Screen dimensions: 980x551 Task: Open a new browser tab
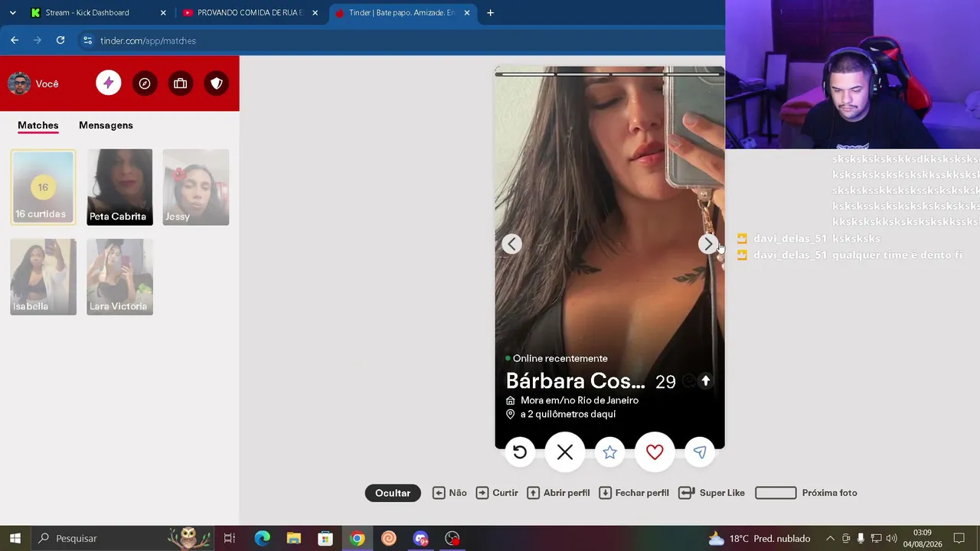pos(490,13)
